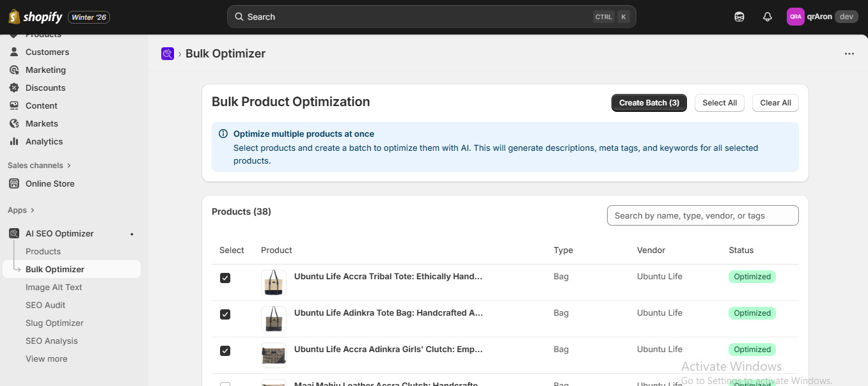Click the Accra Adinkra Girls' Clutch title
Image resolution: width=868 pixels, height=386 pixels.
388,350
